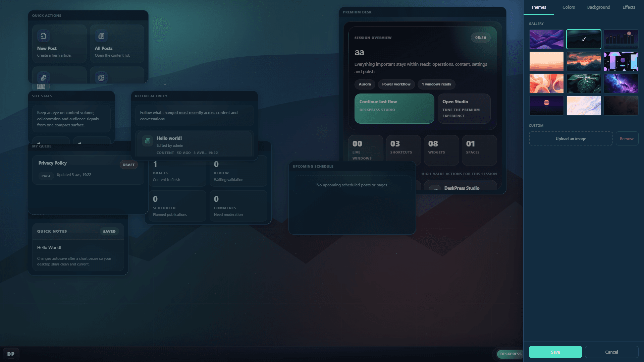644x362 pixels.
Task: Click the stacked pages icon in Quick Actions
Action: (x=43, y=77)
